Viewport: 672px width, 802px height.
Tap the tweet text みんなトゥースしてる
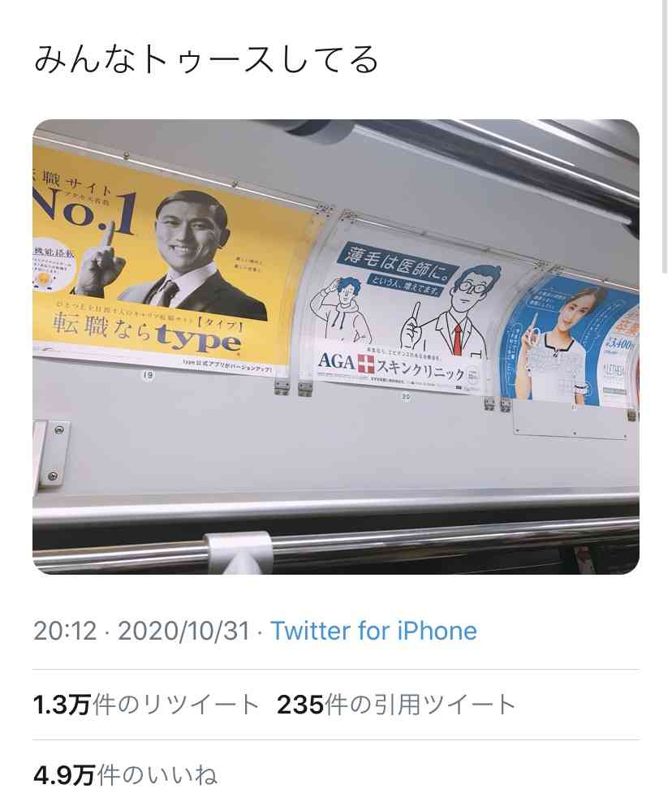(x=207, y=59)
